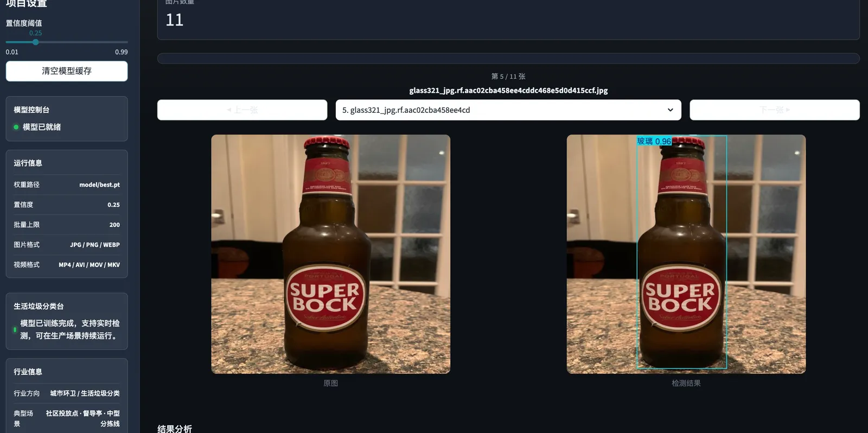Adjust the 置信度阈值 slider handle
This screenshot has width=868, height=433.
coord(35,42)
